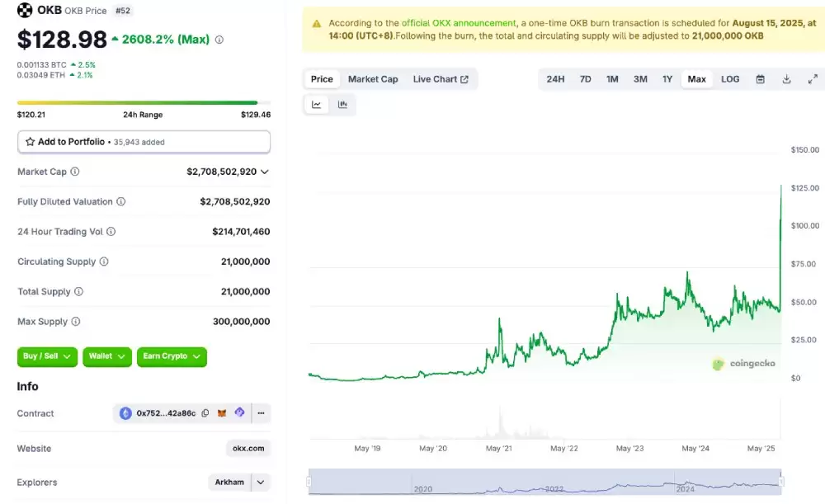Copy the OKB contract address
This screenshot has width=825, height=504.
pos(205,413)
